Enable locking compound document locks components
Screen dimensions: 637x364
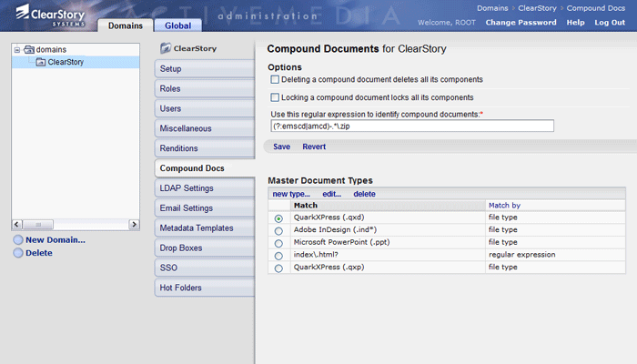coord(276,97)
